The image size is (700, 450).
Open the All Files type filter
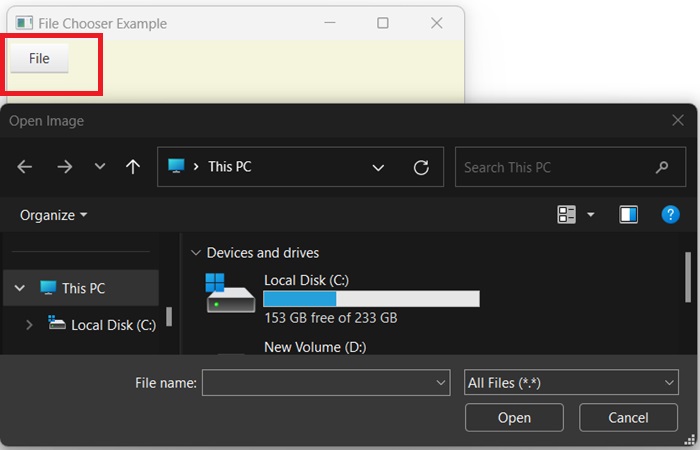pyautogui.click(x=572, y=382)
